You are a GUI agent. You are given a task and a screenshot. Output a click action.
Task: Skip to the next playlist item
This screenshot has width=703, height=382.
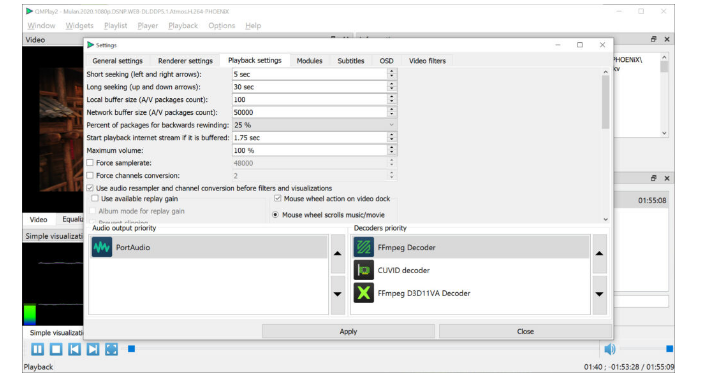pos(93,349)
